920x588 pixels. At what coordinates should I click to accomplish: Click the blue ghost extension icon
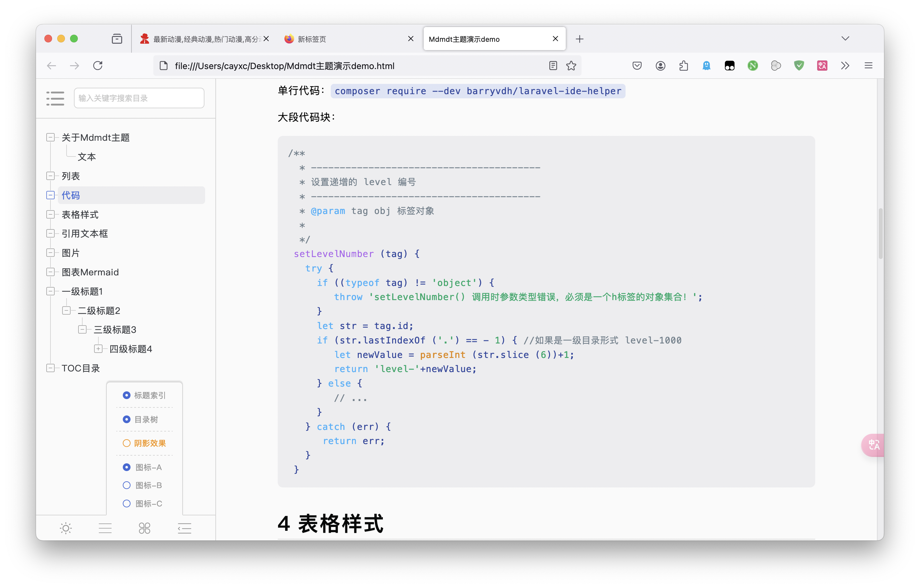point(707,66)
